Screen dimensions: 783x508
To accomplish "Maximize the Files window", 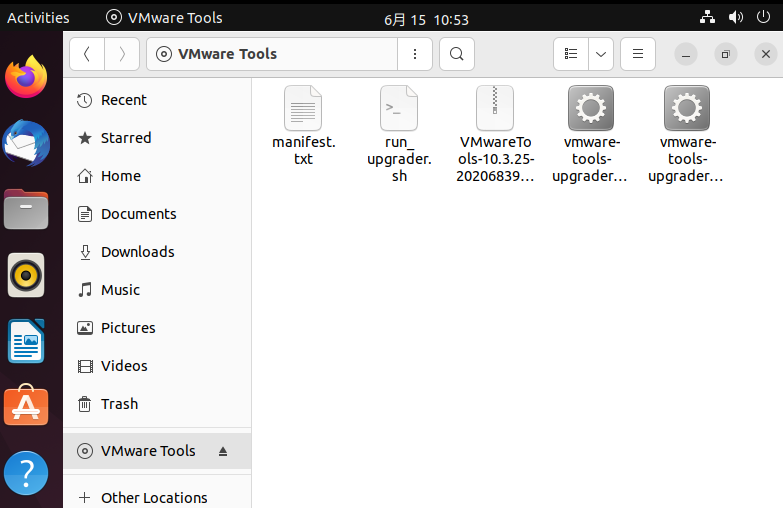I will tap(726, 54).
